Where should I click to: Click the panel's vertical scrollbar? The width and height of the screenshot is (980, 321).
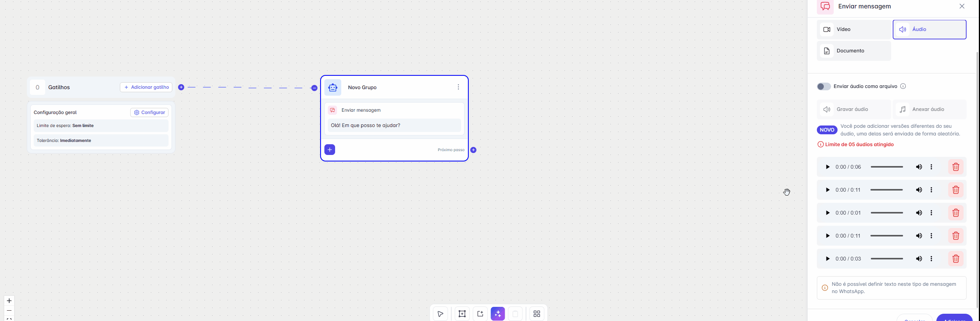pos(978,180)
